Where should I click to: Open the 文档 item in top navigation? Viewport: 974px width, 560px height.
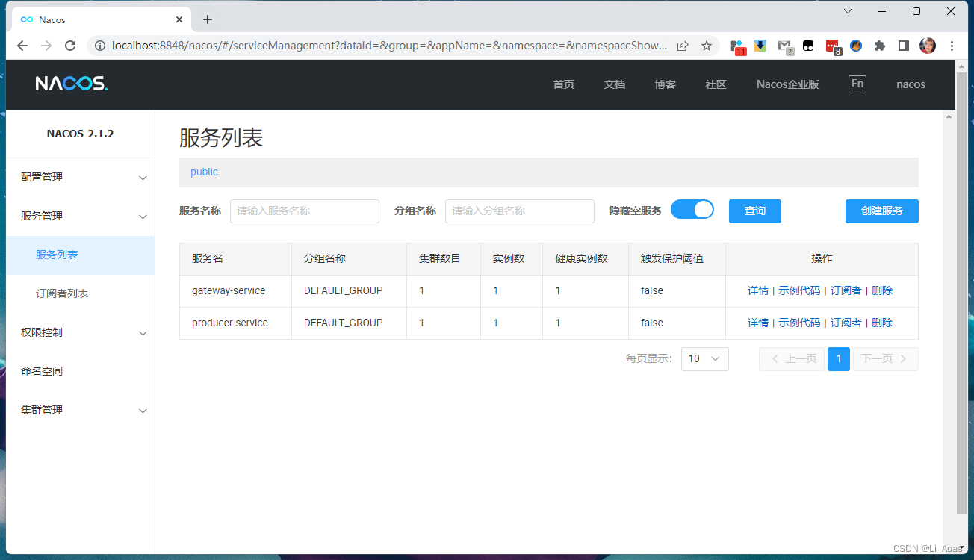click(614, 84)
